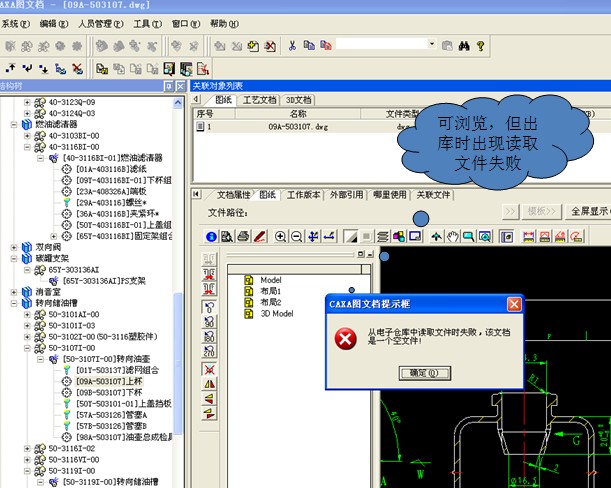
Task: Select the Model layout item
Action: (271, 280)
